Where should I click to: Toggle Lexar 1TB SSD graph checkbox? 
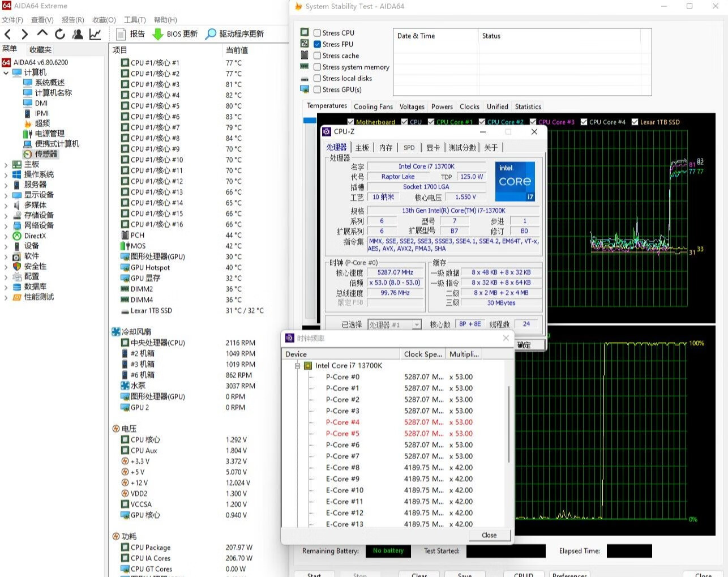click(x=635, y=122)
